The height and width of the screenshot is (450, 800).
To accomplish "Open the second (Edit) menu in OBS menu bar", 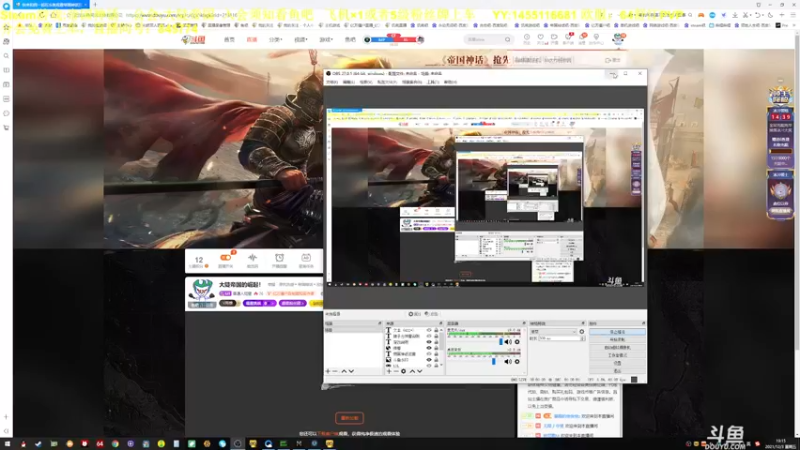I will [349, 82].
